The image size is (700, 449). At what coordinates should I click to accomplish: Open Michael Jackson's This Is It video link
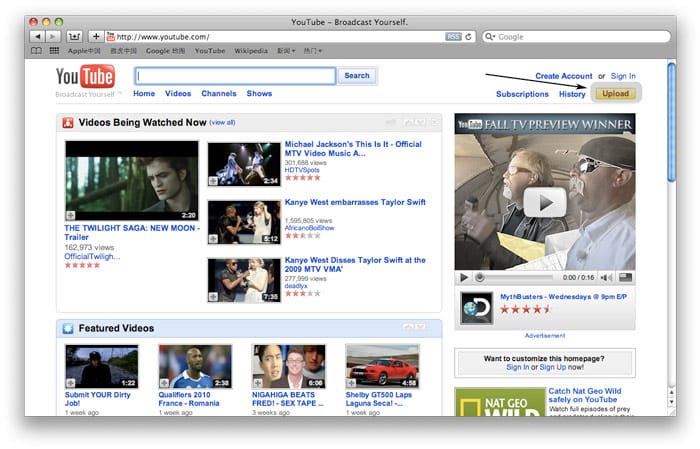353,149
